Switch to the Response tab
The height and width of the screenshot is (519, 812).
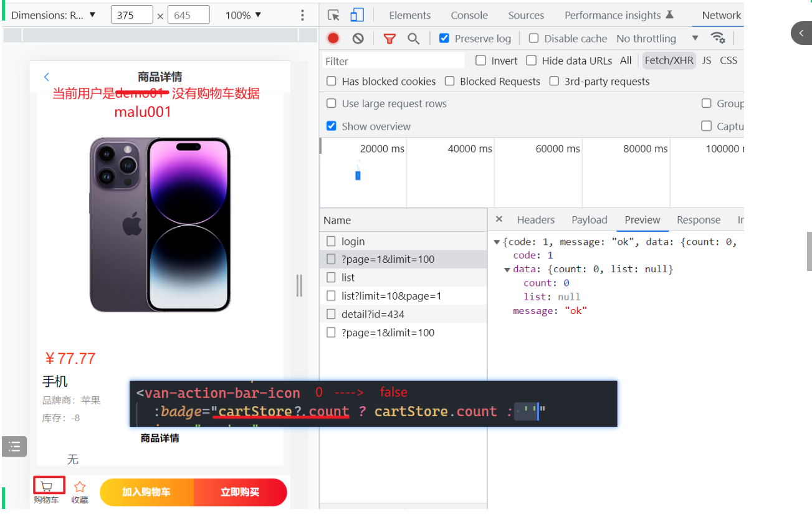(x=699, y=219)
